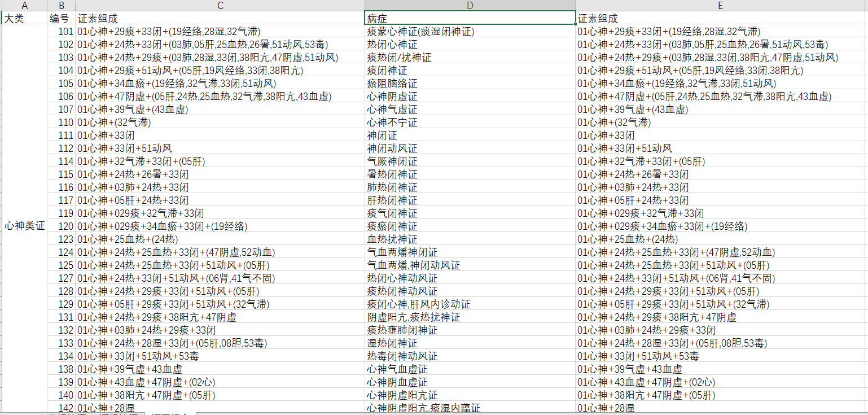Select cell 神闭动风证

470,148
